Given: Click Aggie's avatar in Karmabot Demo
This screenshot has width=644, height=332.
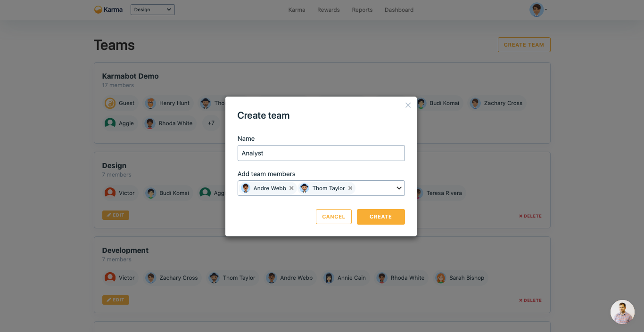Looking at the screenshot, I should point(110,123).
